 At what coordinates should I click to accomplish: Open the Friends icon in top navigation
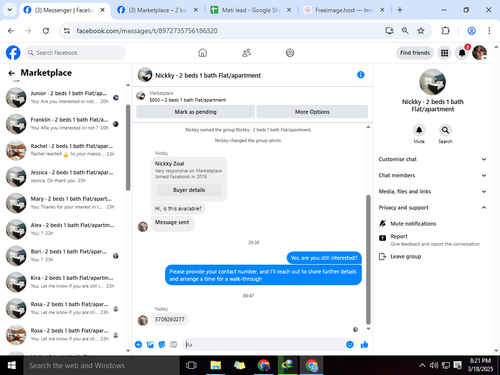pyautogui.click(x=246, y=53)
